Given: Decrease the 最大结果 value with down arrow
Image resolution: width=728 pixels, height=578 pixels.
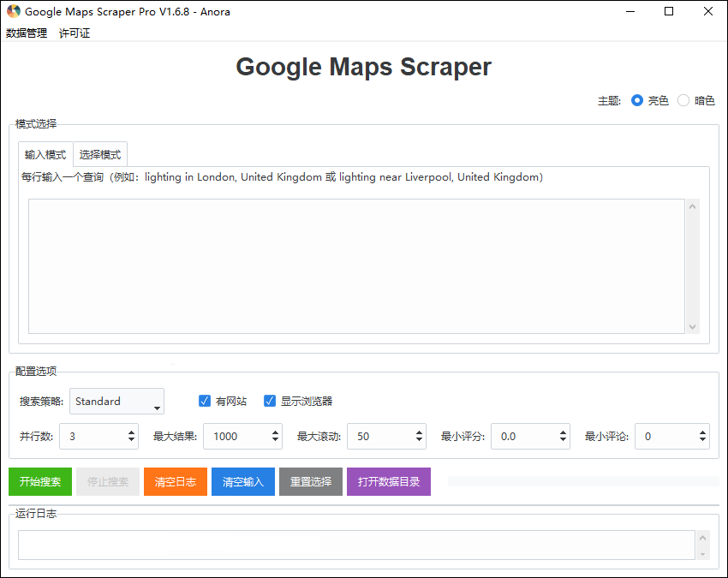Looking at the screenshot, I should pos(275,439).
